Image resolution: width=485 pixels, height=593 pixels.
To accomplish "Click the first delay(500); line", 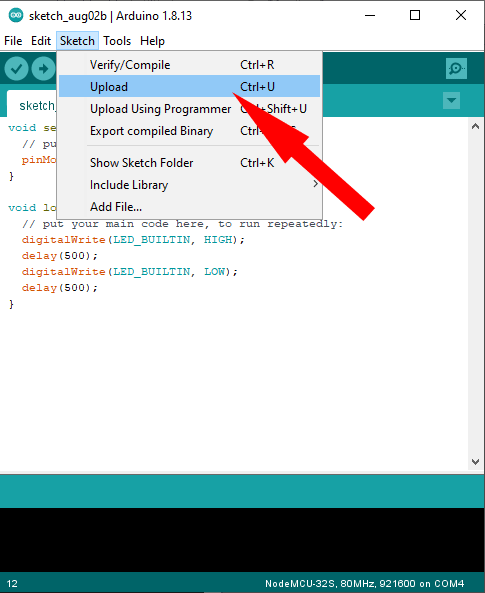I will point(60,256).
